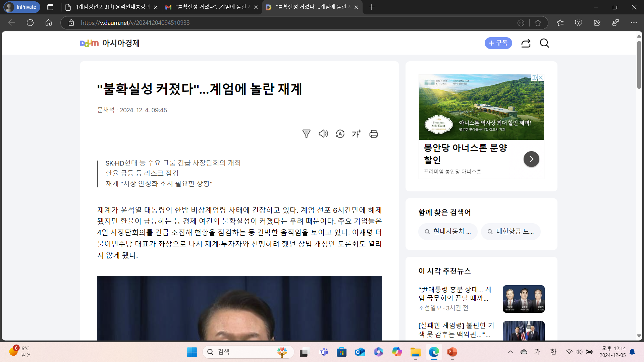Open browser Settings and more menu

pyautogui.click(x=633, y=23)
